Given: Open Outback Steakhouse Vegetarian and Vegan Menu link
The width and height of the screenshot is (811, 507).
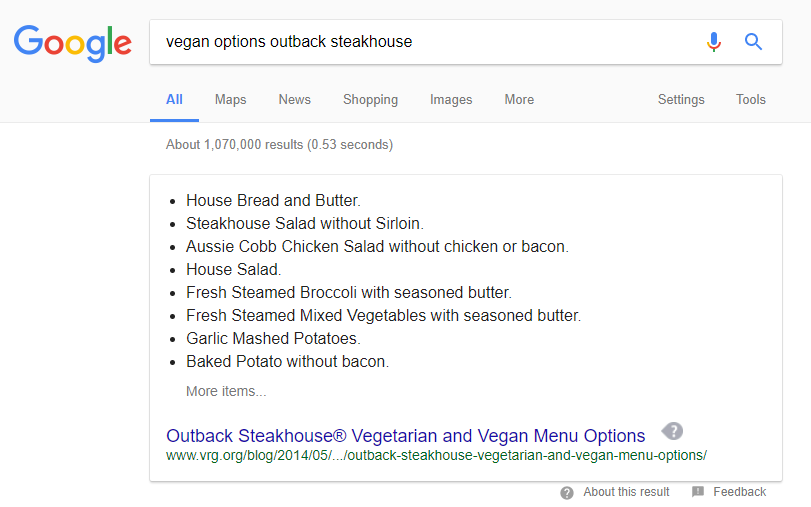Looking at the screenshot, I should click(x=406, y=436).
